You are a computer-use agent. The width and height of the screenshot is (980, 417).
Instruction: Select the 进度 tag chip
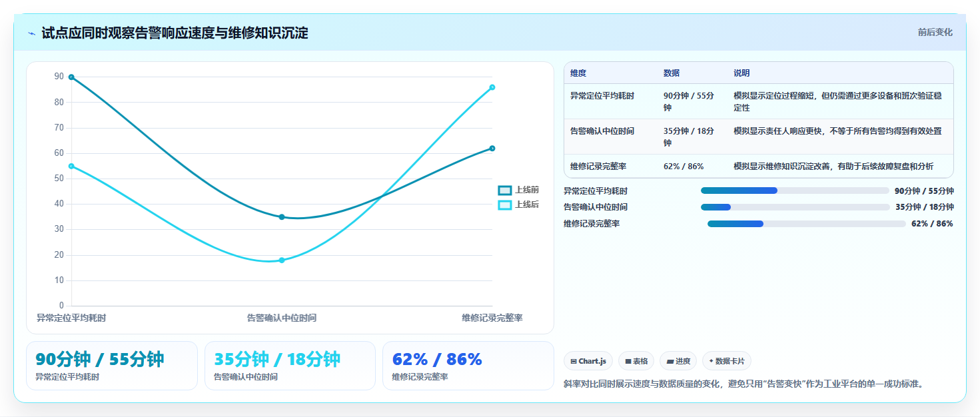(678, 361)
